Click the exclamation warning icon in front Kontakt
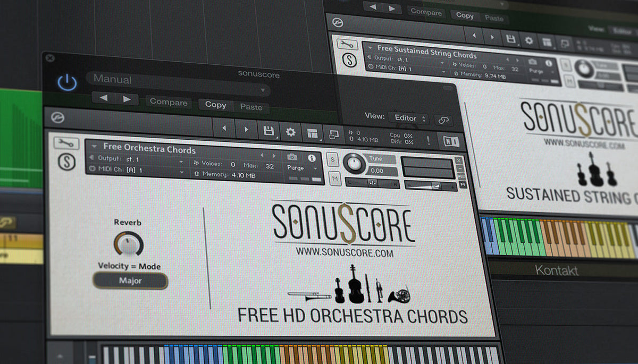 (x=428, y=140)
